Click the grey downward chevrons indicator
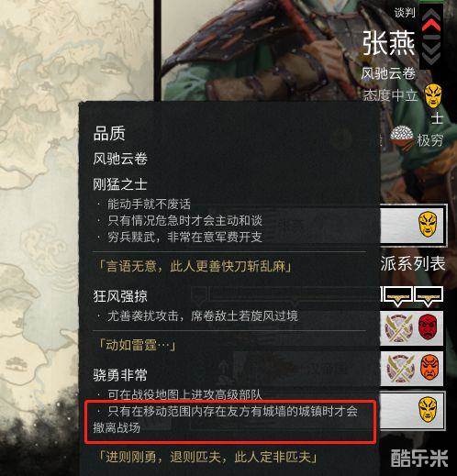Screen dimensions: 457x476 click(431, 54)
